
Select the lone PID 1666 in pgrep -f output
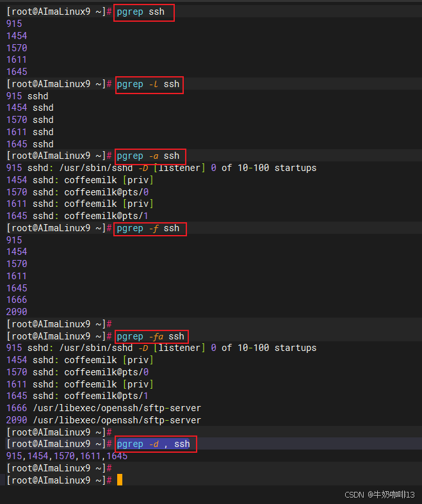[x=17, y=300]
